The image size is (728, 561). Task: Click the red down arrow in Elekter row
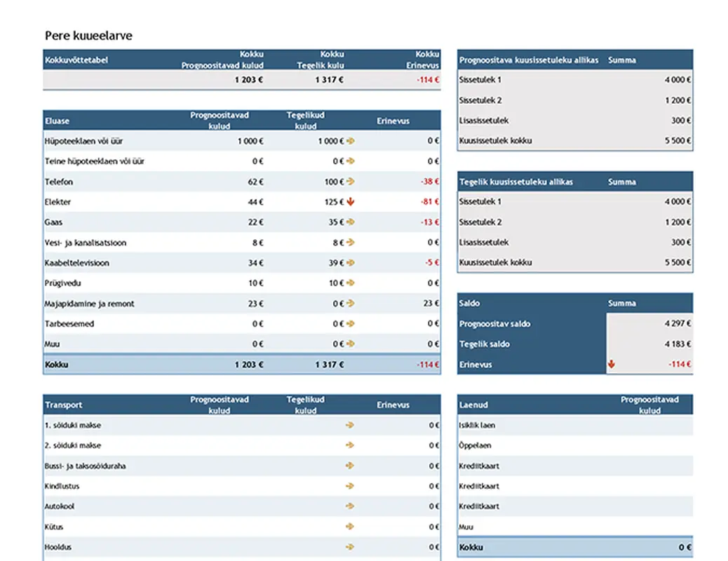pyautogui.click(x=351, y=202)
